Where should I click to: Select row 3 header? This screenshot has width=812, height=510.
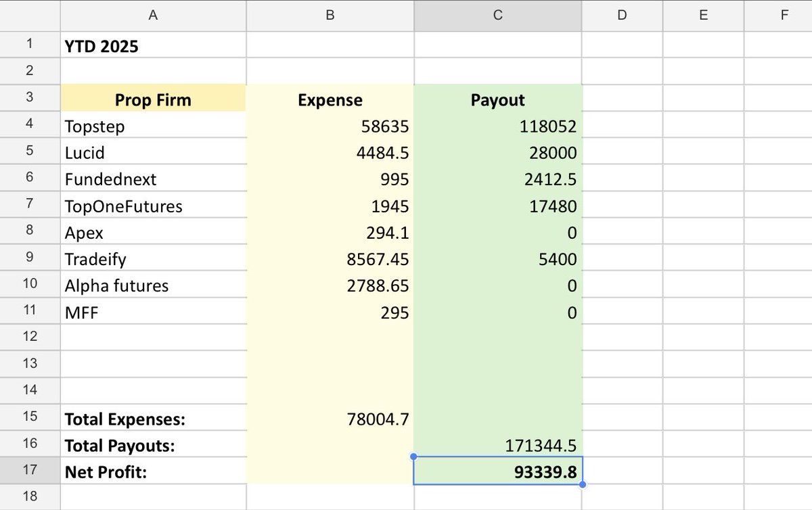click(x=30, y=98)
